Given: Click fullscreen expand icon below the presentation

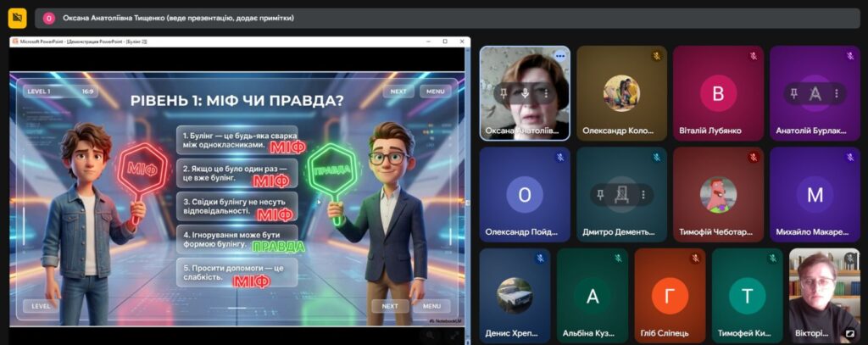Looking at the screenshot, I should click(453, 335).
